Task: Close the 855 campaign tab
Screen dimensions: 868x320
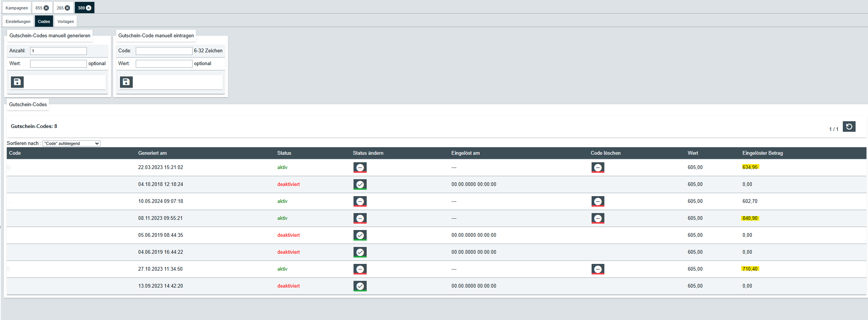Action: pyautogui.click(x=46, y=8)
